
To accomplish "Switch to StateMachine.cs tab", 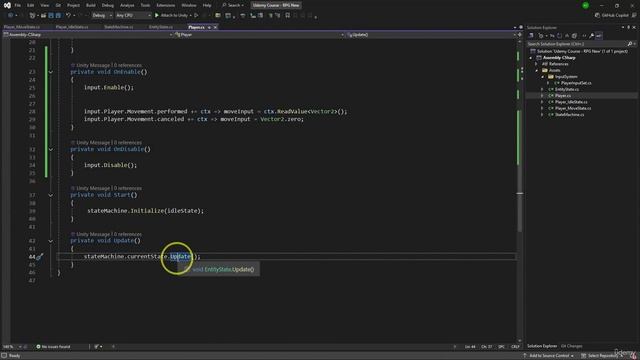I will (118, 27).
